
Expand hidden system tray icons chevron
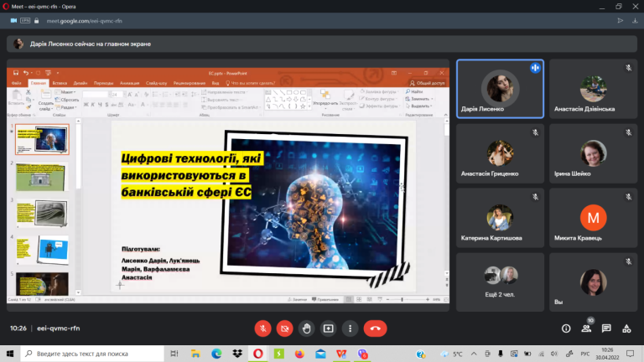(x=474, y=354)
